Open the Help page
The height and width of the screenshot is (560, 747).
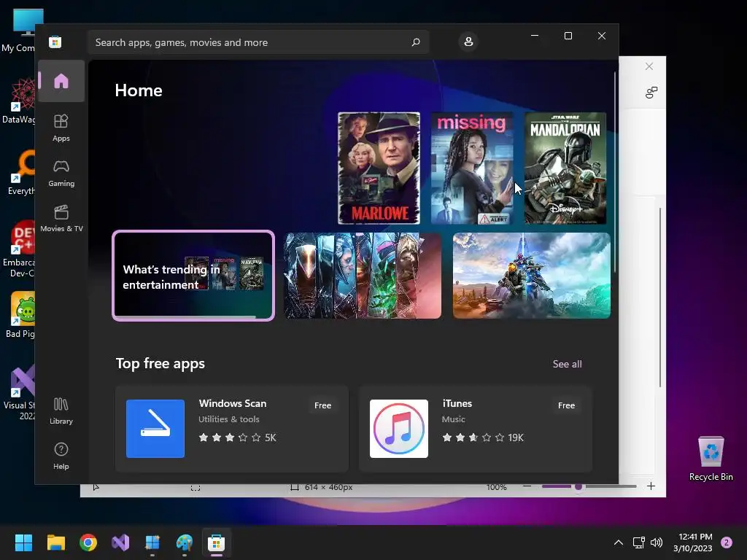pos(61,456)
